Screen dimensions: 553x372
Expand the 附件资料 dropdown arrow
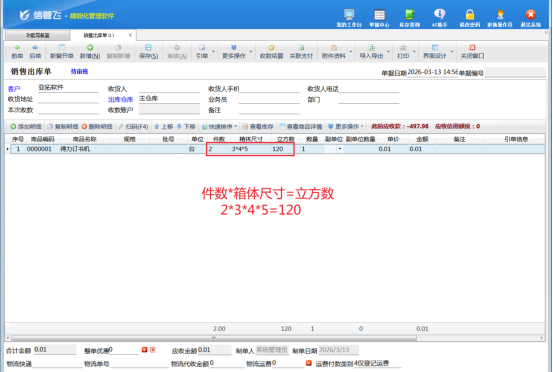(351, 52)
